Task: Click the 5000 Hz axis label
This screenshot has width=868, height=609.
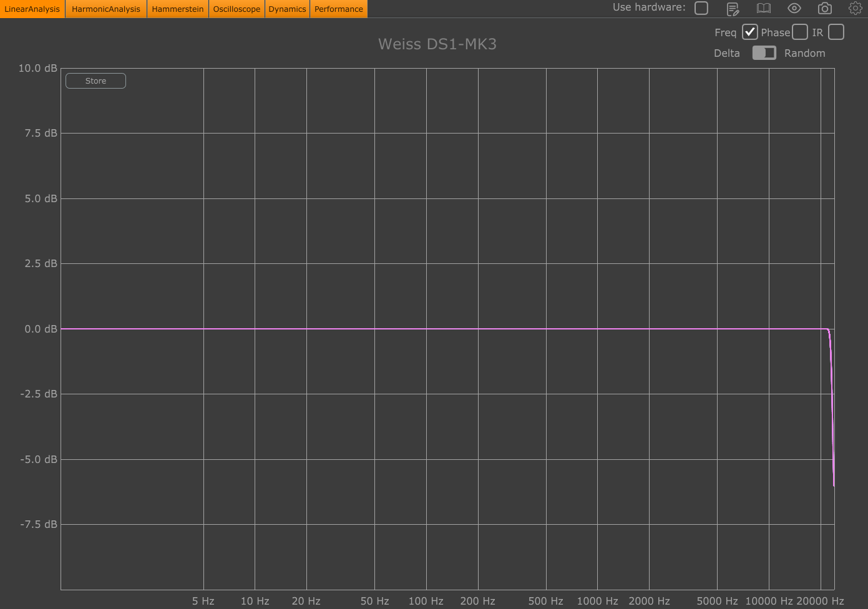Action: click(717, 601)
